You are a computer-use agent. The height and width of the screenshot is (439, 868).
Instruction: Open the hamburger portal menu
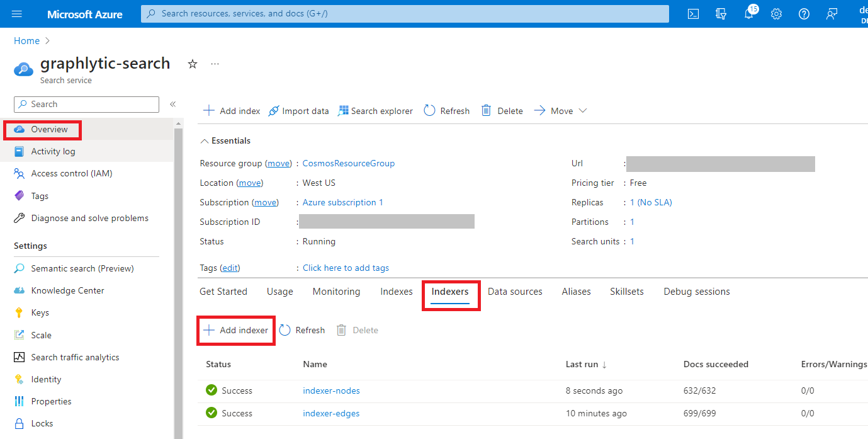(17, 14)
